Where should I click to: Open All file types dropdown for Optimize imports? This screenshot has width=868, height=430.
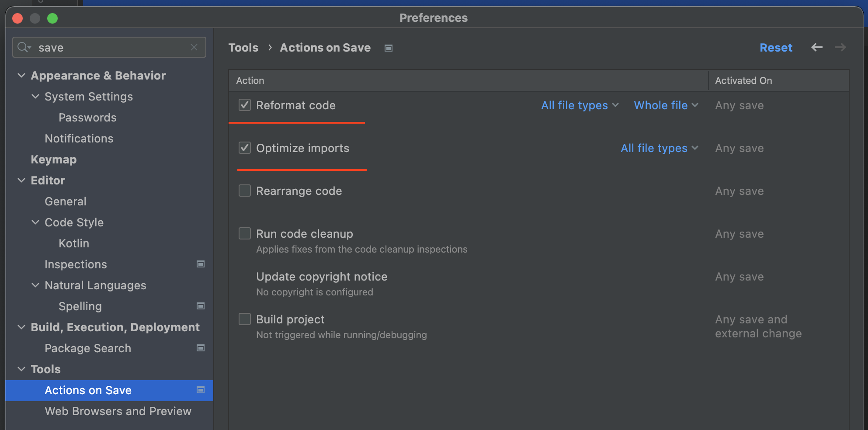[659, 148]
